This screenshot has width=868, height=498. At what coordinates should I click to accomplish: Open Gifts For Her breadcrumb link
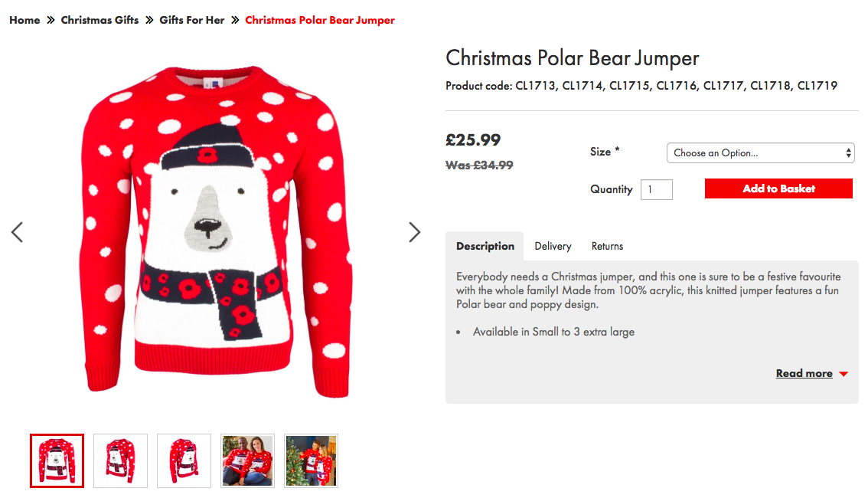[192, 20]
